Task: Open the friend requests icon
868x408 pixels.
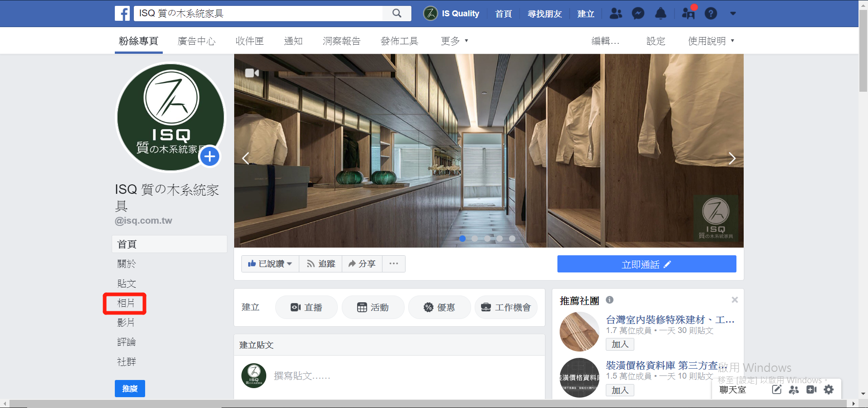Action: point(616,14)
